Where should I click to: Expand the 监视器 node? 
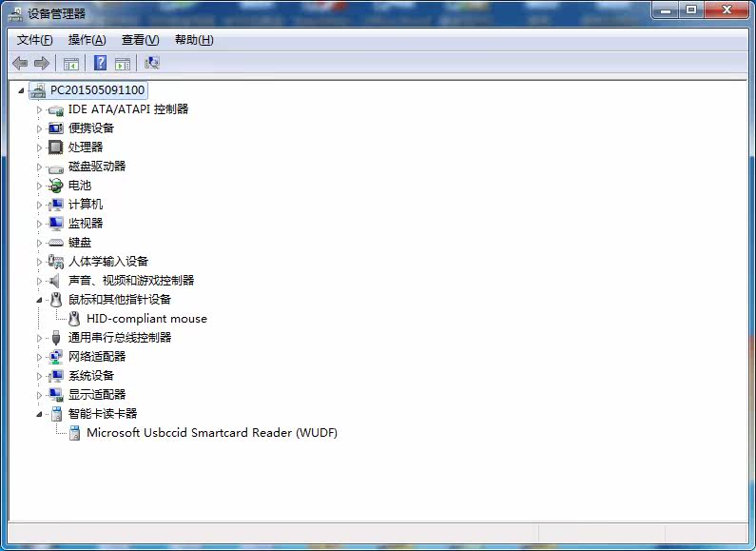click(x=39, y=224)
